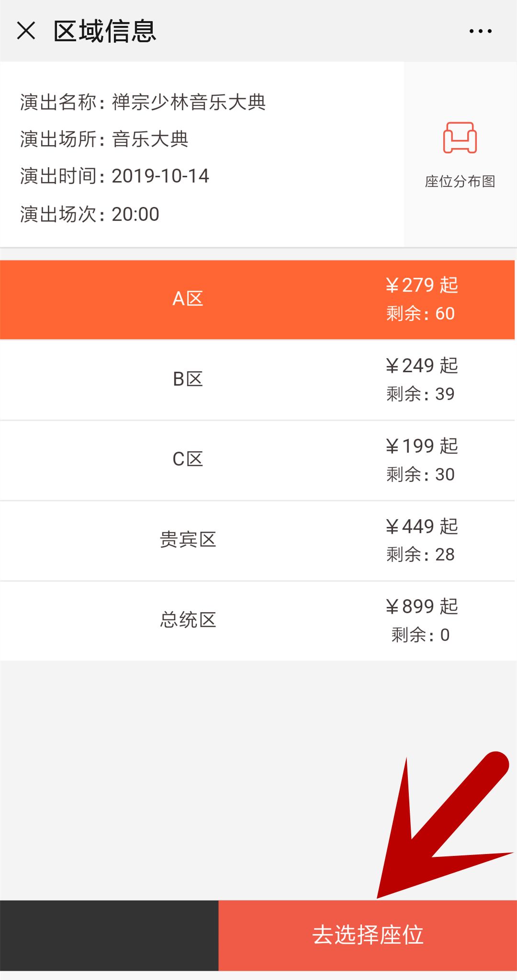Select the 贵宾区 zone option
This screenshot has width=517, height=980.
tap(188, 540)
